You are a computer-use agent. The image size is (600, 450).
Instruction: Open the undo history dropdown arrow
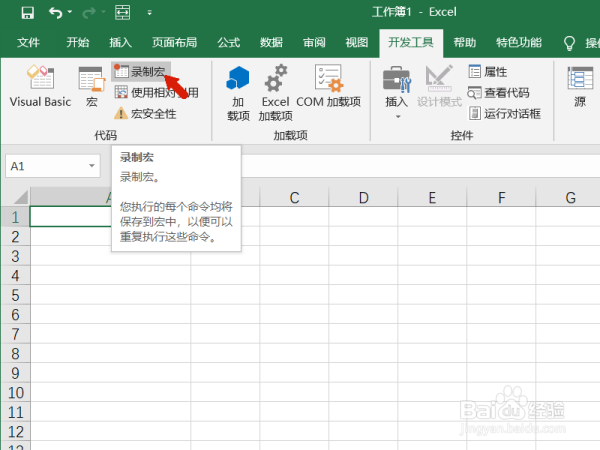(70, 12)
